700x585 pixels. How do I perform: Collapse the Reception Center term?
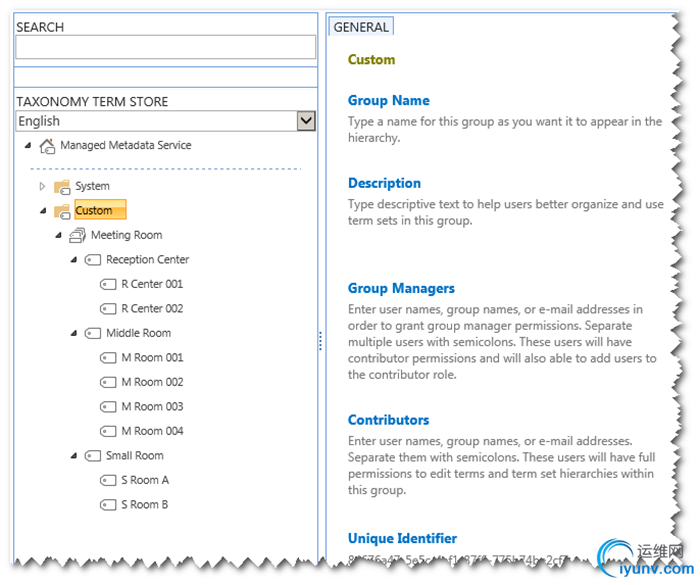tap(74, 259)
